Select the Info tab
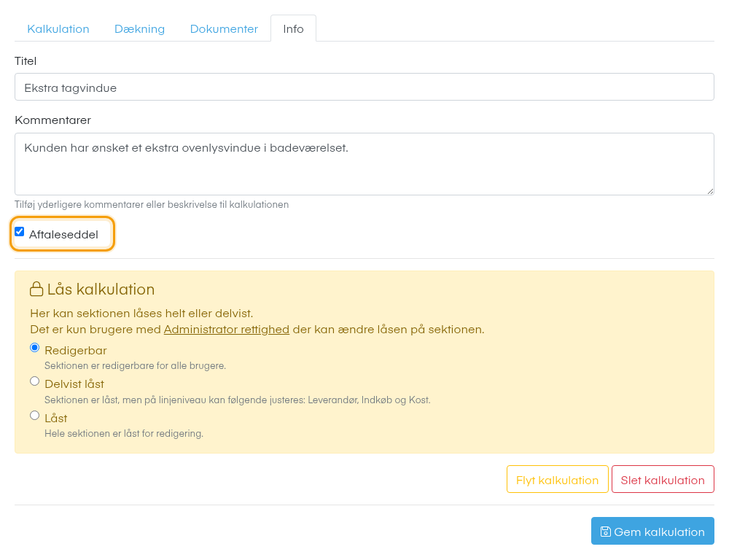The width and height of the screenshot is (729, 560). tap(293, 29)
